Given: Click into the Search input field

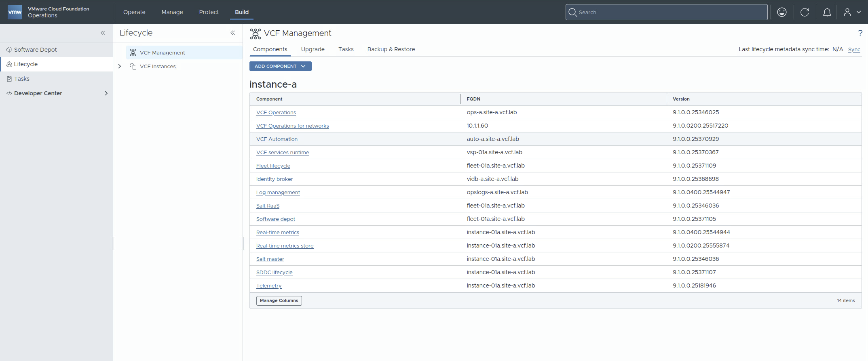Looking at the screenshot, I should click(666, 12).
